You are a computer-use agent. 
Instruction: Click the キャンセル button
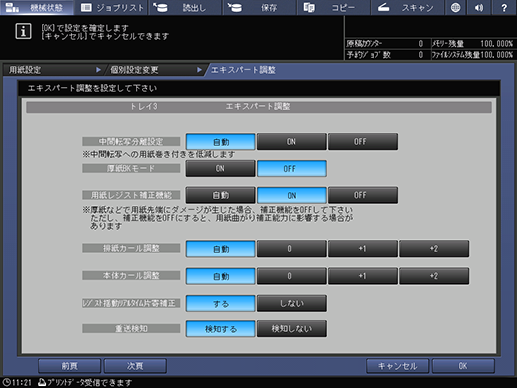tap(397, 366)
